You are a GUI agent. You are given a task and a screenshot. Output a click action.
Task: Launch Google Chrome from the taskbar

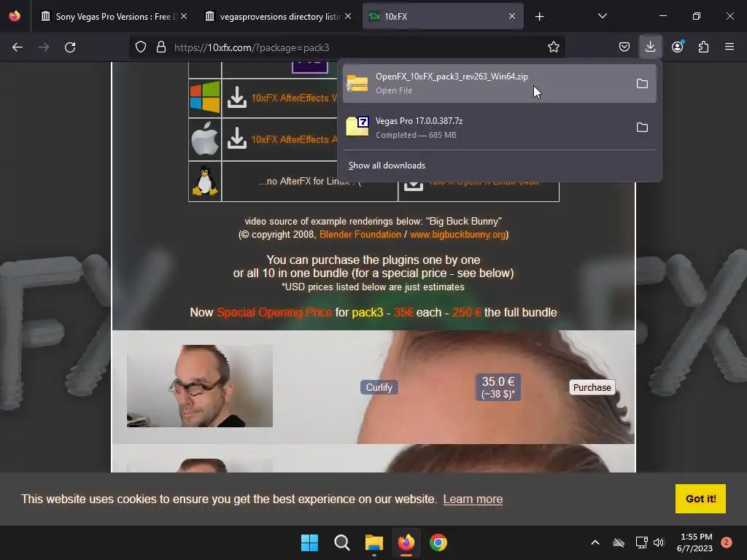coord(438,542)
